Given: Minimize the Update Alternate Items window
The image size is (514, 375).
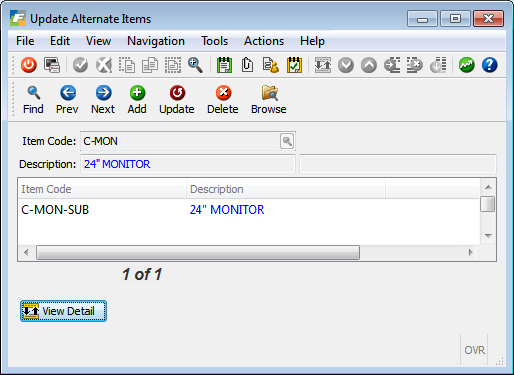Looking at the screenshot, I should (x=422, y=19).
